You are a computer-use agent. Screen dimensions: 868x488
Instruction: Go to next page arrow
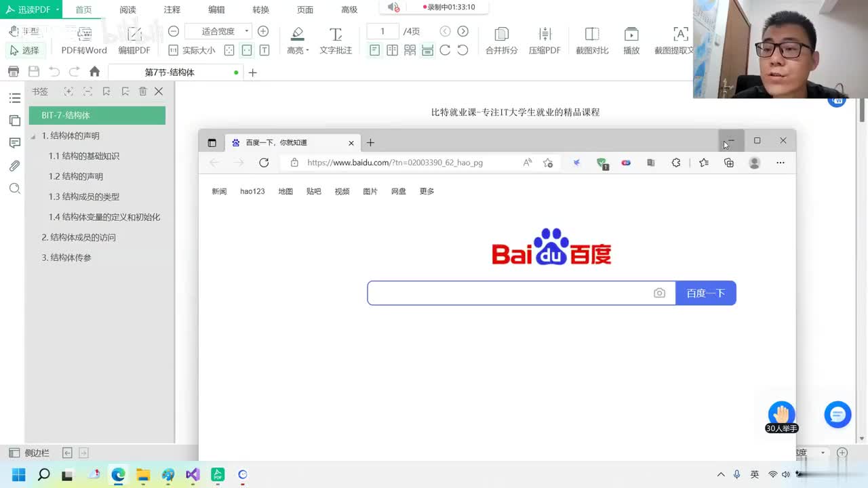tap(463, 31)
